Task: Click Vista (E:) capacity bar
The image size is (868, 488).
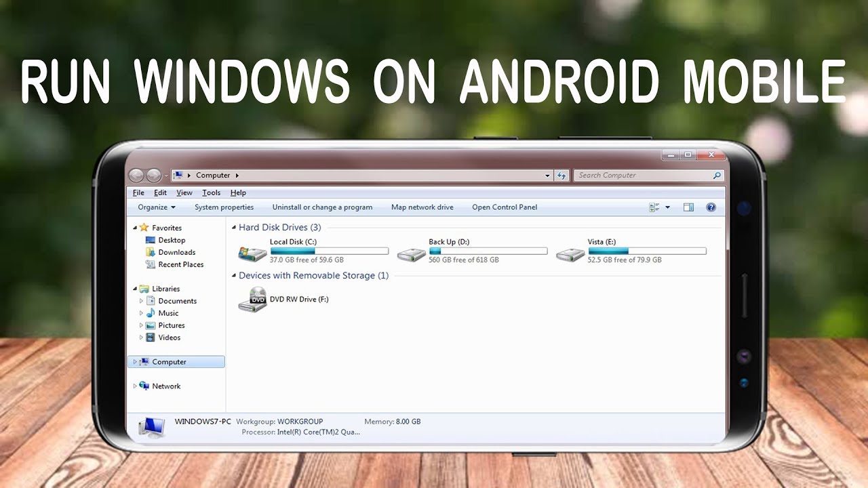Action: [647, 251]
